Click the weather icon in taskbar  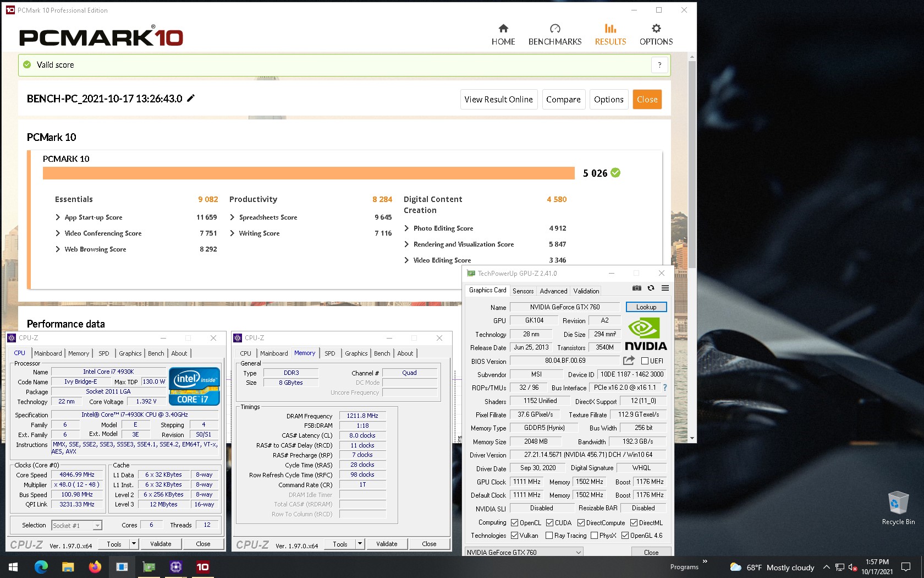tap(735, 567)
